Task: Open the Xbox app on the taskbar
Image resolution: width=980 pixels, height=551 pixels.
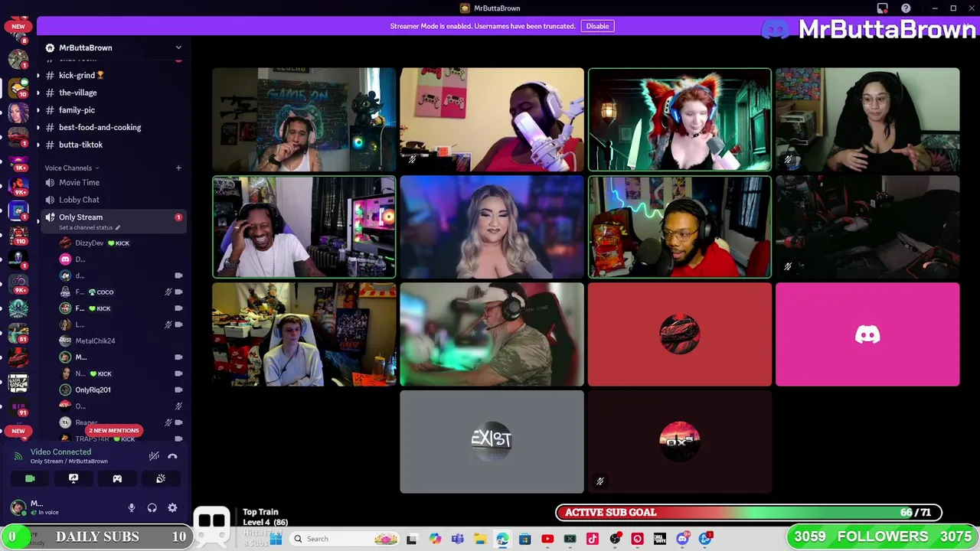Action: 570,539
